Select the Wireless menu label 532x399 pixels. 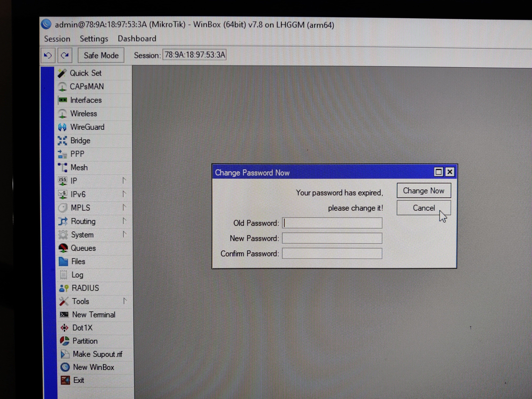coord(83,114)
